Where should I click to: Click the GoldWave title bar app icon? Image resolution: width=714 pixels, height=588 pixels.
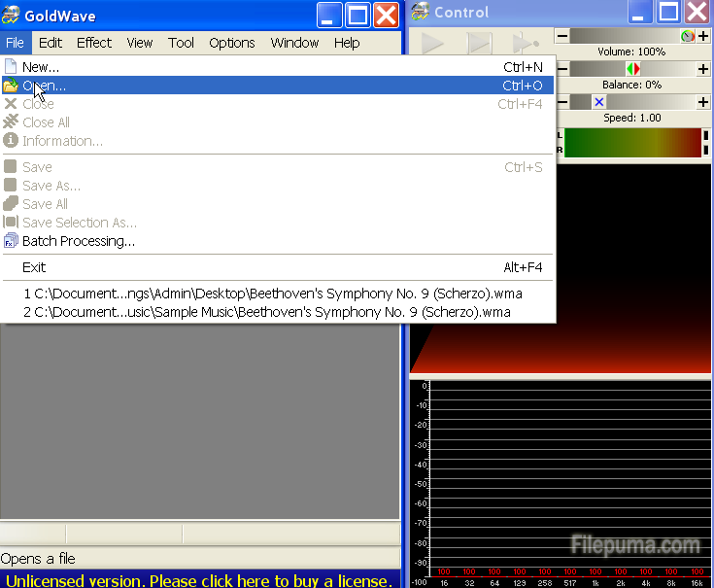tap(12, 14)
